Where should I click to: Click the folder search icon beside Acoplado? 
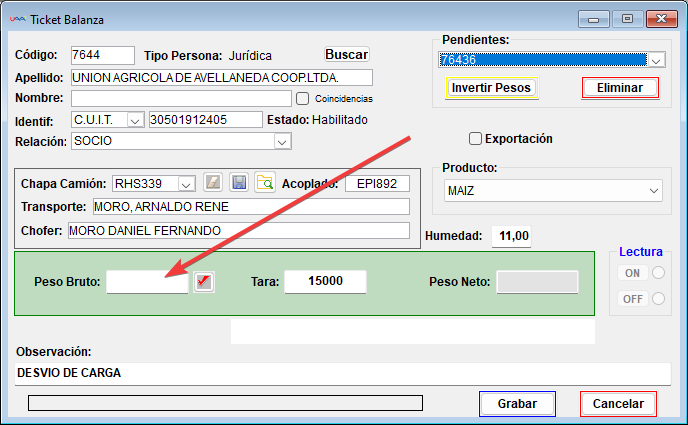[264, 182]
